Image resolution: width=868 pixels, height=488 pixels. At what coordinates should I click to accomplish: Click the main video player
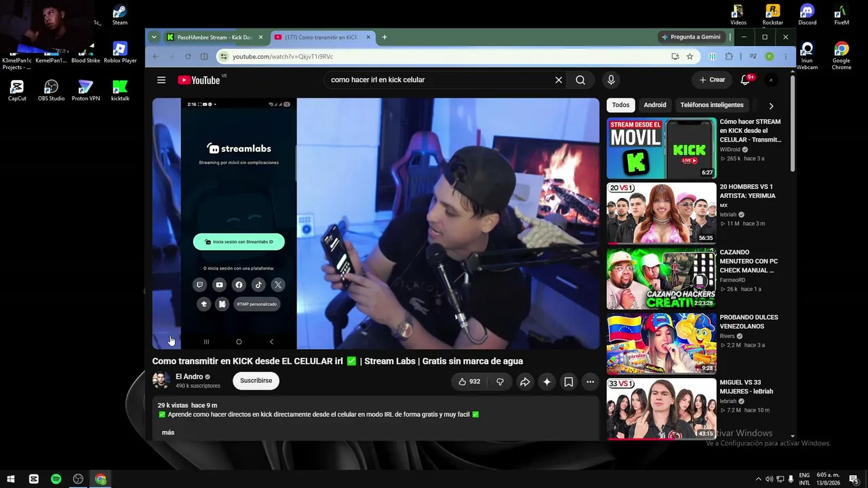pos(376,224)
